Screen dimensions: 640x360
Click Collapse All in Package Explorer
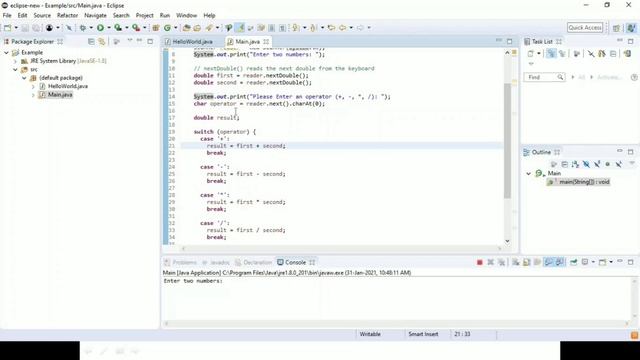tap(91, 42)
